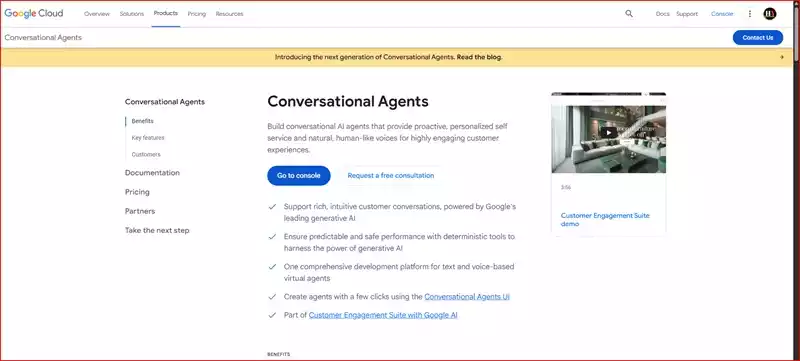Open Customer Engagement Suite with Google AI link
The image size is (800, 361).
point(383,315)
